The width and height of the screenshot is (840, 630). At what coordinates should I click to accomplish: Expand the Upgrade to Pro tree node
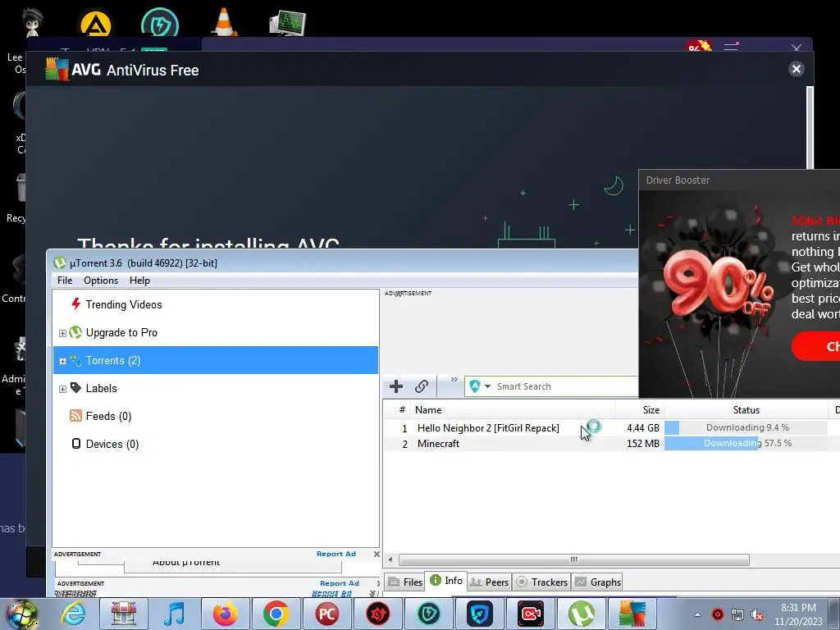point(62,333)
